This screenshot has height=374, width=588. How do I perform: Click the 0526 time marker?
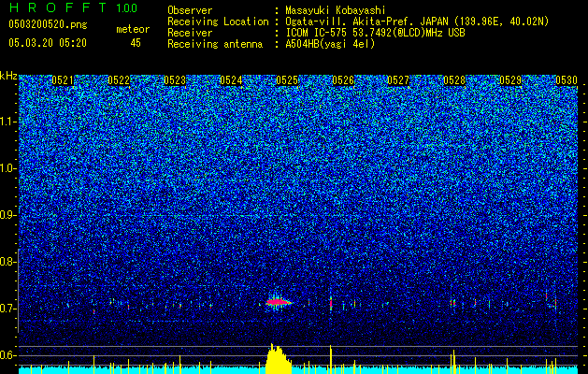click(x=343, y=80)
